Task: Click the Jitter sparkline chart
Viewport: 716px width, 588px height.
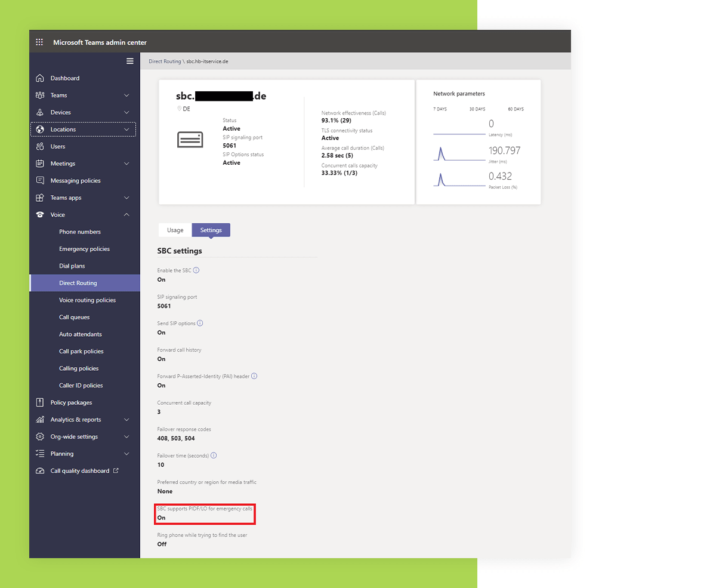Action: tap(459, 154)
